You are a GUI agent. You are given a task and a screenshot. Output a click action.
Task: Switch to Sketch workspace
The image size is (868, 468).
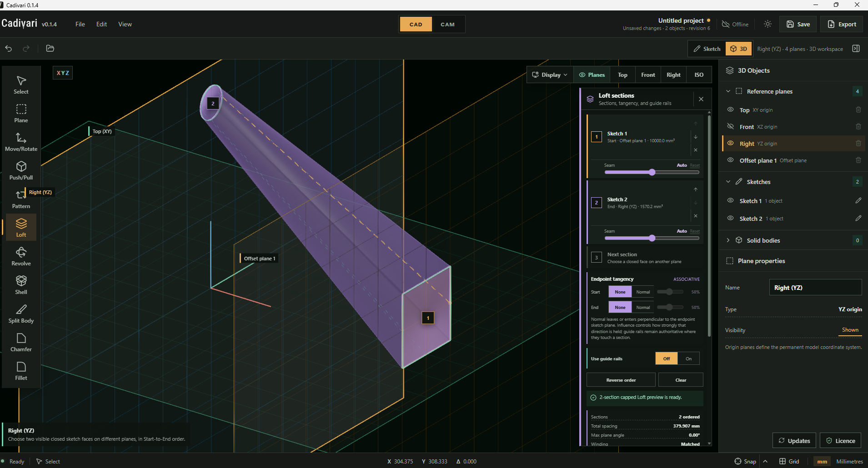(x=707, y=49)
